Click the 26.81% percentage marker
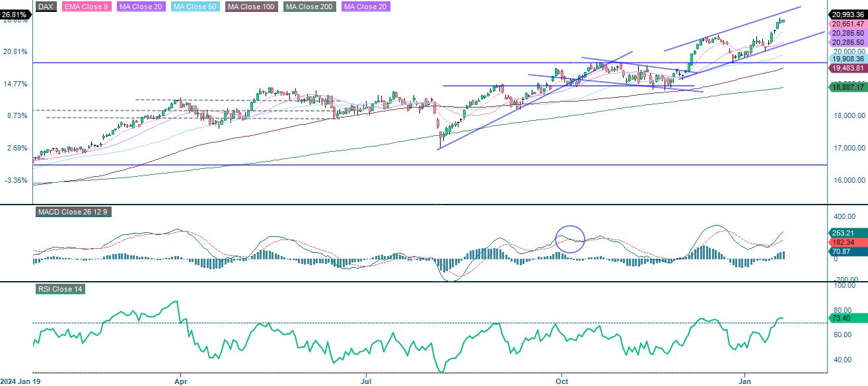Screen dimensions: 868x386 point(15,14)
